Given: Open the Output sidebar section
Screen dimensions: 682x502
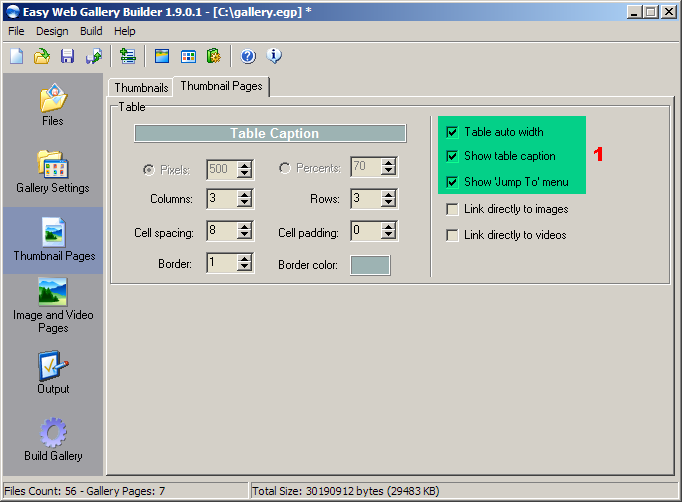Looking at the screenshot, I should [x=53, y=372].
